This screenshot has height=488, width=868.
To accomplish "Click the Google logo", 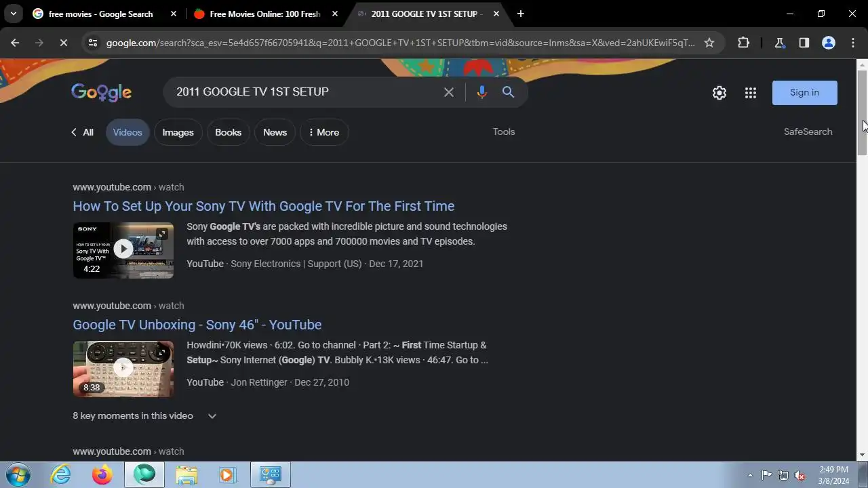I will (x=101, y=92).
